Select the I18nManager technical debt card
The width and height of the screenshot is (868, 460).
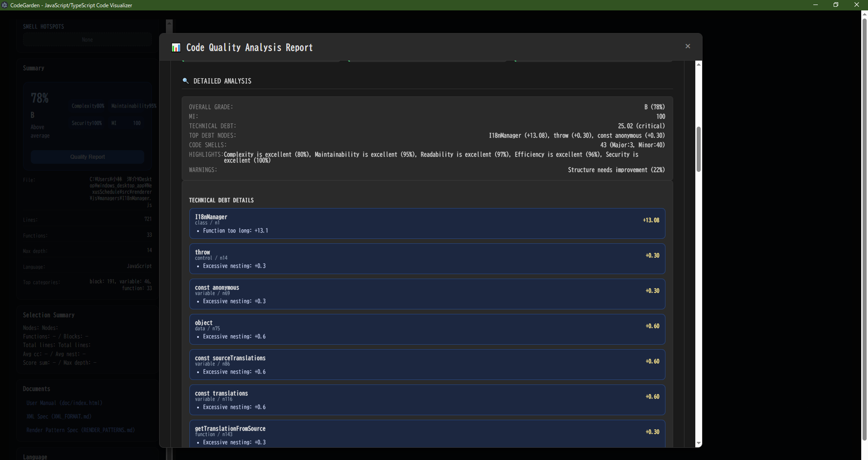tap(427, 223)
